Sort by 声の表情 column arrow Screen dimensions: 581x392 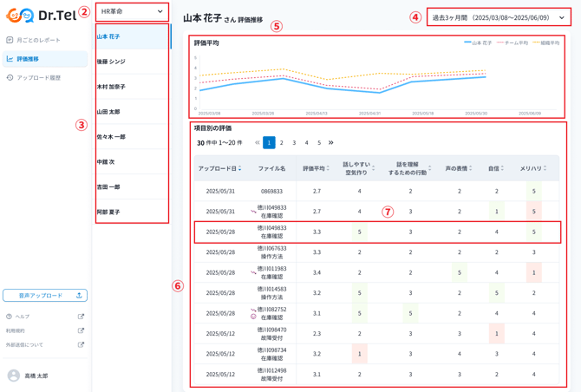point(471,168)
